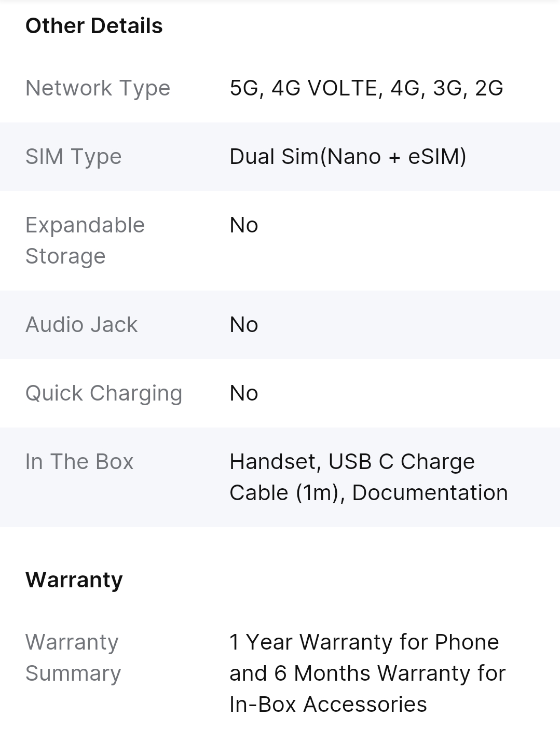Select the Expandable Storage label

click(85, 241)
